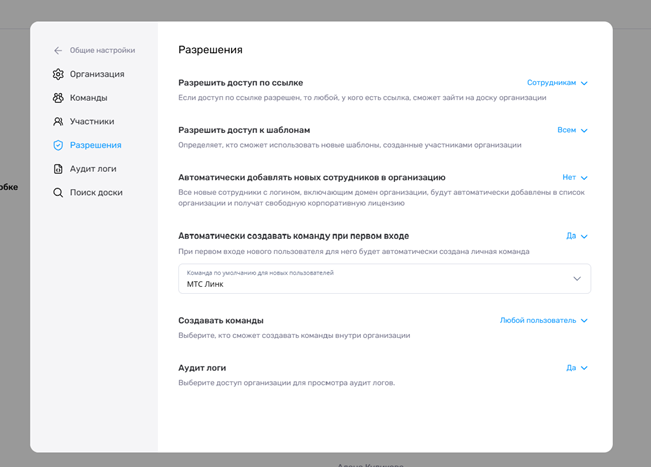Expand the Любой пользователь dropdown
This screenshot has height=467, width=651.
pyautogui.click(x=543, y=320)
